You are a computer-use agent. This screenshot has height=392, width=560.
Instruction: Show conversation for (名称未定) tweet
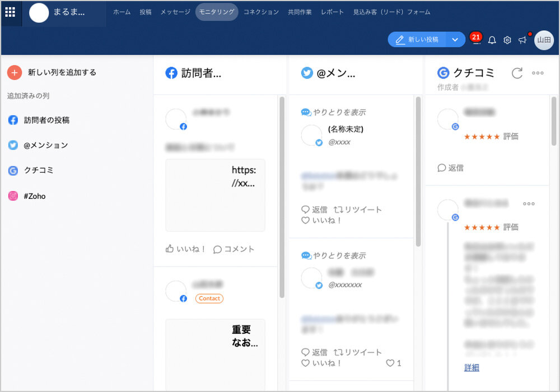coord(334,113)
